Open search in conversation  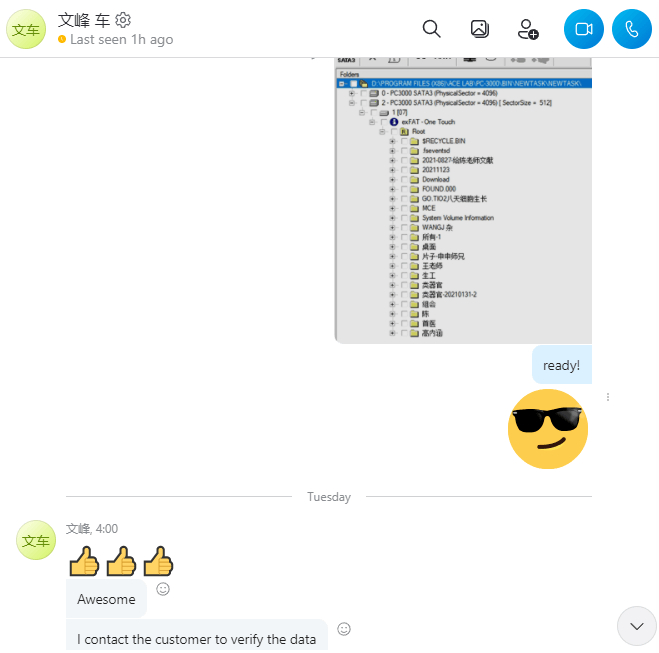click(431, 29)
